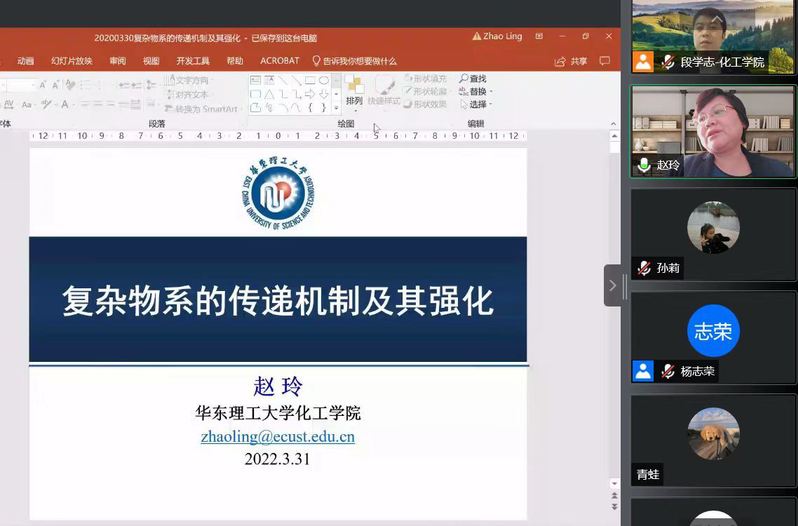The image size is (798, 526).
Task: Select the rounded rectangle shape
Action: (x=256, y=94)
